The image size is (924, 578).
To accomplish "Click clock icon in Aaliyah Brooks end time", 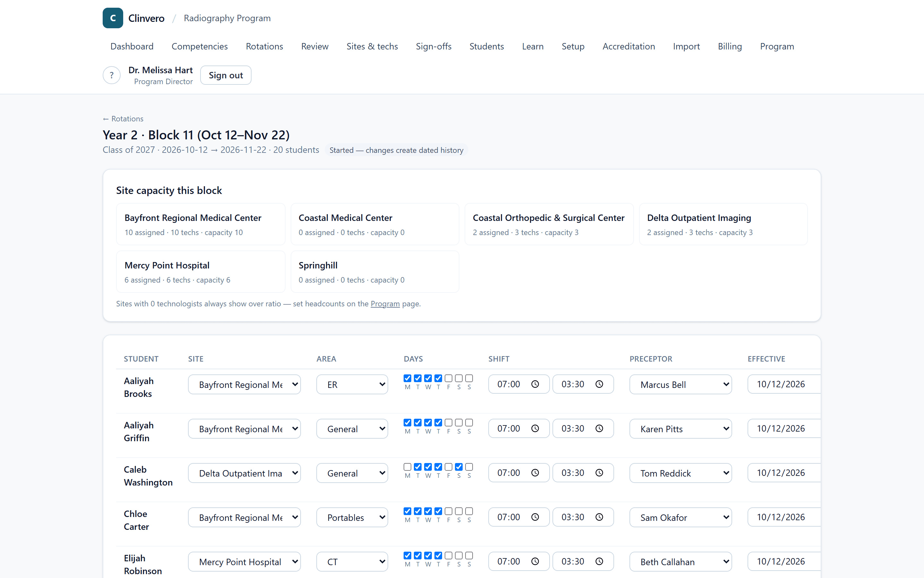I will (599, 384).
